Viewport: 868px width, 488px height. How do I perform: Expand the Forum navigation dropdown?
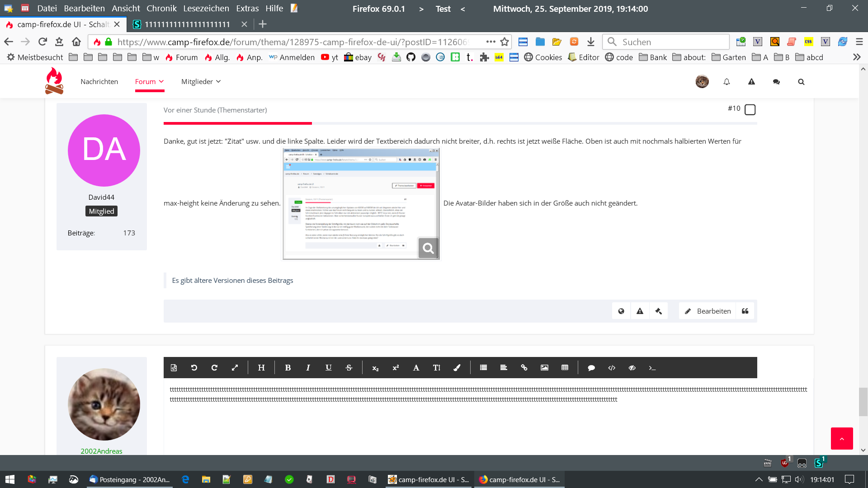click(x=149, y=82)
